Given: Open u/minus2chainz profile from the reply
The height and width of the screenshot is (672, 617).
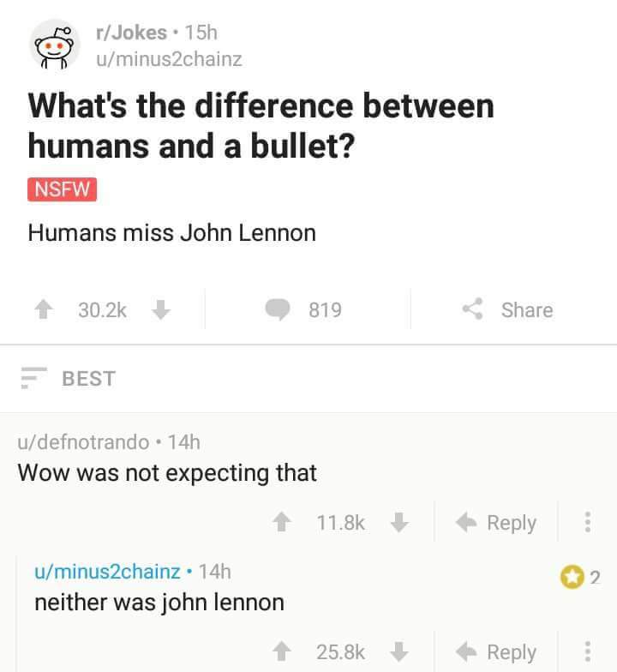Looking at the screenshot, I should (107, 571).
